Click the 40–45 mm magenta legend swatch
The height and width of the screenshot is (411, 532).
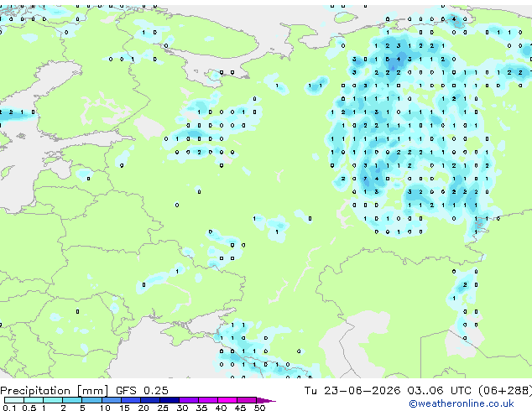tap(227, 400)
